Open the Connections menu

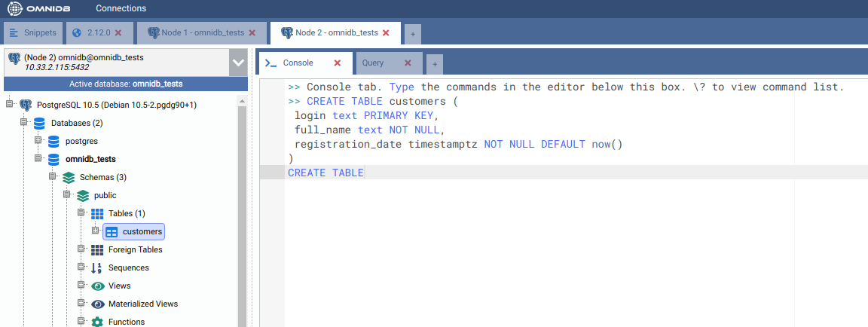[x=121, y=8]
